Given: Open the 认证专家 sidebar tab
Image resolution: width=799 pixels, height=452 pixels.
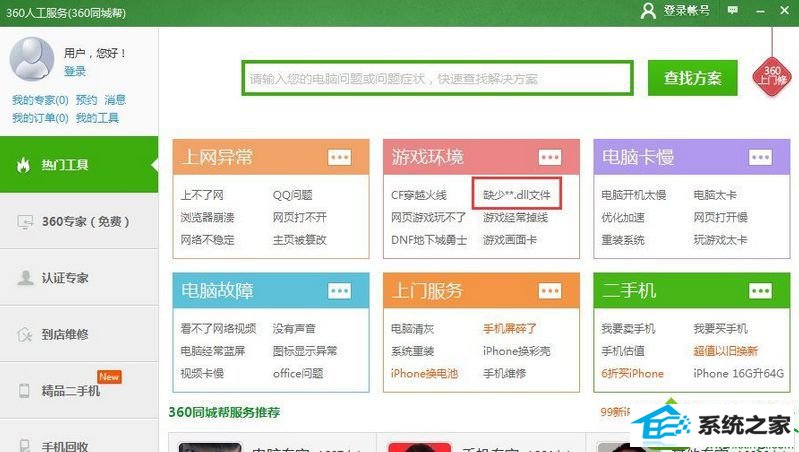Looking at the screenshot, I should 79,278.
